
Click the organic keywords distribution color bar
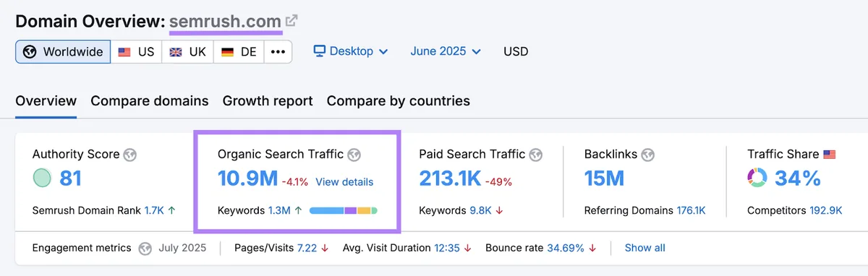[x=344, y=211]
